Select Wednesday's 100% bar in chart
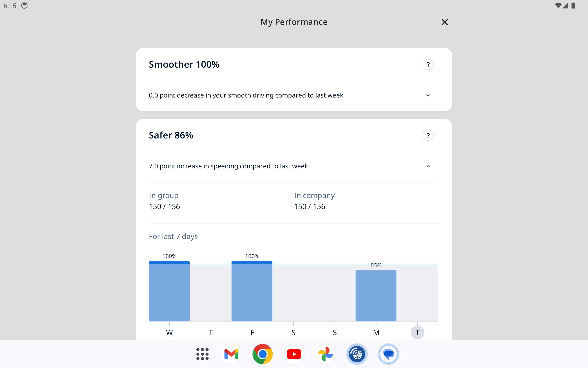The height and width of the screenshot is (368, 588). click(169, 291)
